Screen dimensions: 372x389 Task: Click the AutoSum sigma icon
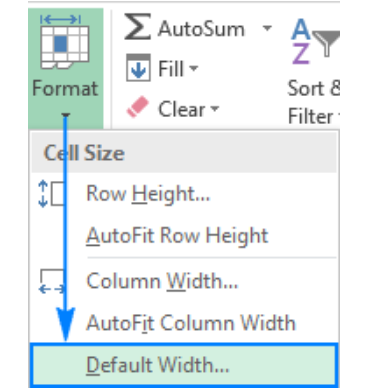(138, 27)
